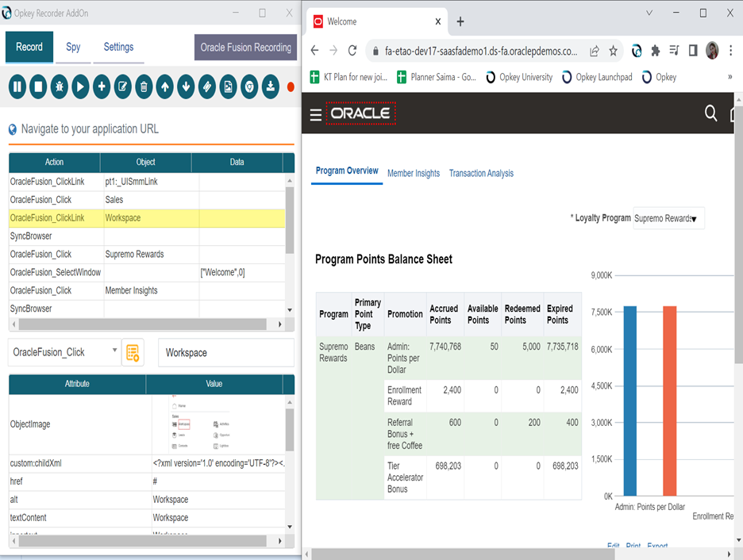Click the Workspace object name field
The height and width of the screenshot is (560, 743).
pos(226,353)
